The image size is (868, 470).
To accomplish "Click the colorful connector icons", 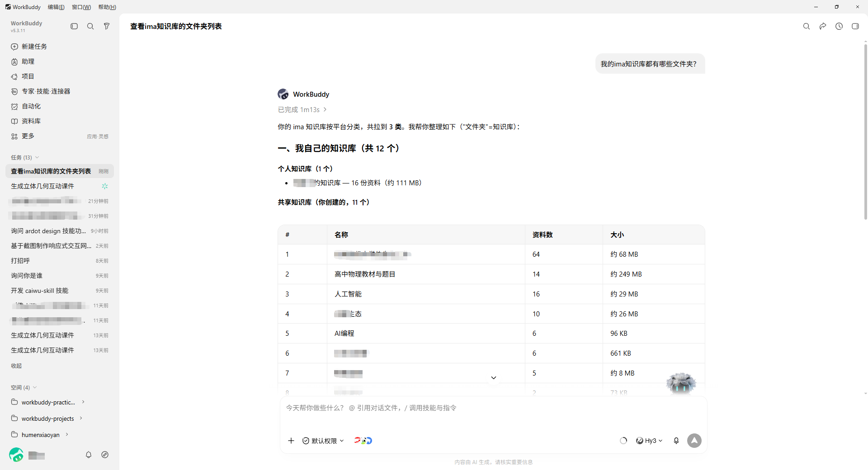I will pos(363,440).
